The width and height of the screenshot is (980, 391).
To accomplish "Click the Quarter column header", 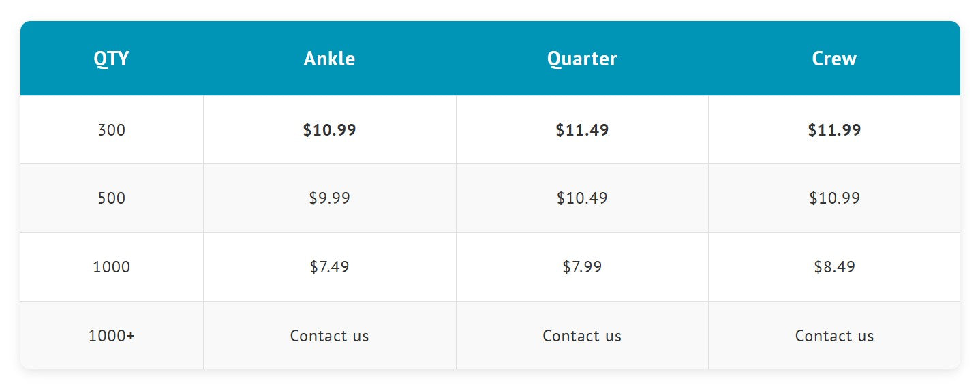I will point(582,59).
